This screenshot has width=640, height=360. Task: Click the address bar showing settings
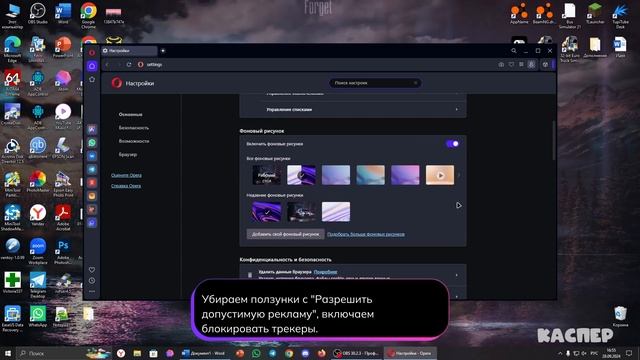[314, 64]
